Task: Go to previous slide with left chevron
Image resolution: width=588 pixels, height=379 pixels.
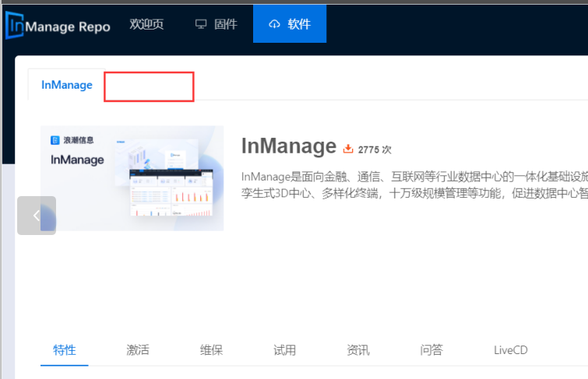Action: point(37,216)
